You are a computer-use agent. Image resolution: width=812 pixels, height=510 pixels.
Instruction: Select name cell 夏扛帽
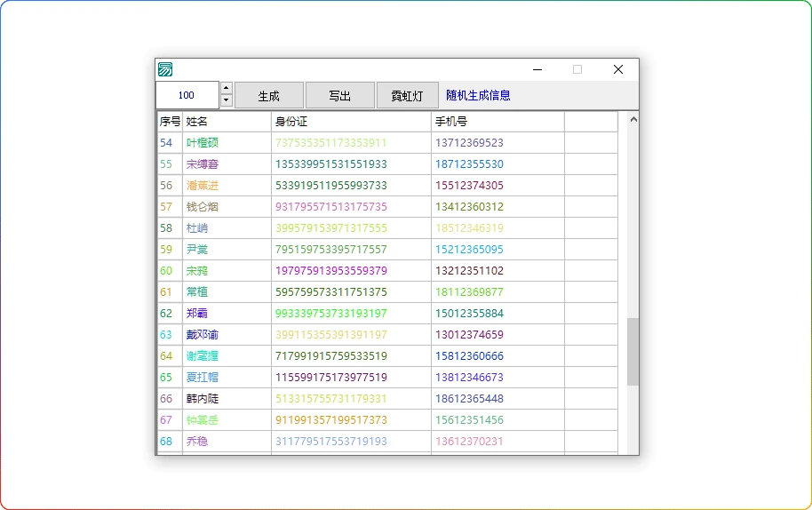pos(227,378)
